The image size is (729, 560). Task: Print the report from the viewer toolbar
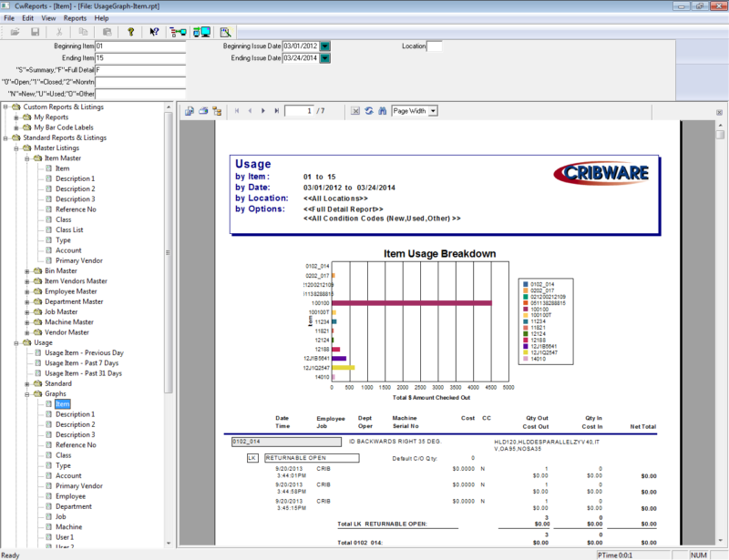tap(203, 111)
